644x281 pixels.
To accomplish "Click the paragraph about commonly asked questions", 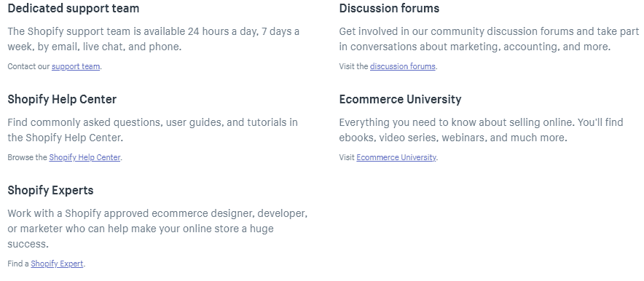I will pyautogui.click(x=153, y=130).
